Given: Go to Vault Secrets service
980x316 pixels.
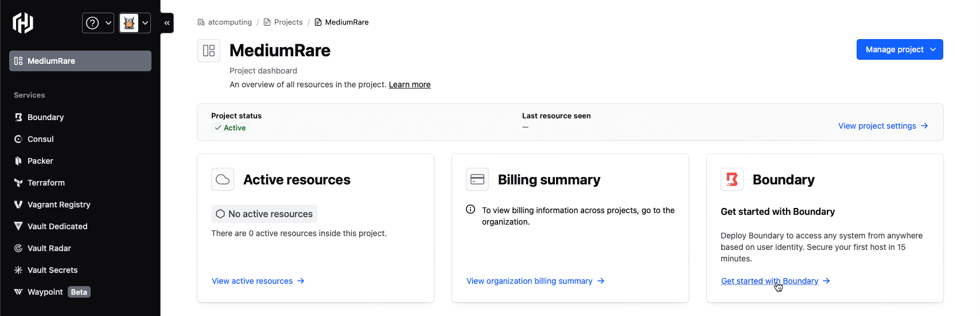Looking at the screenshot, I should click(x=52, y=270).
